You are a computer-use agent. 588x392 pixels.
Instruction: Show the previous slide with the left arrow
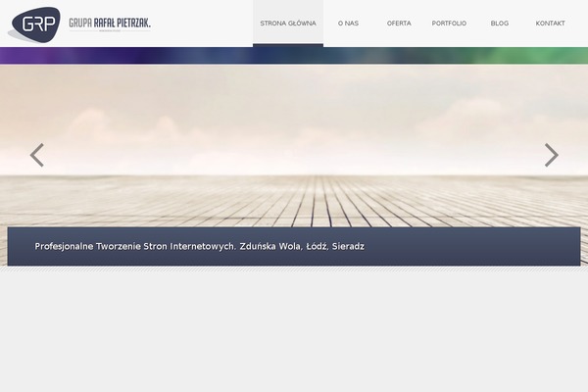click(x=37, y=155)
